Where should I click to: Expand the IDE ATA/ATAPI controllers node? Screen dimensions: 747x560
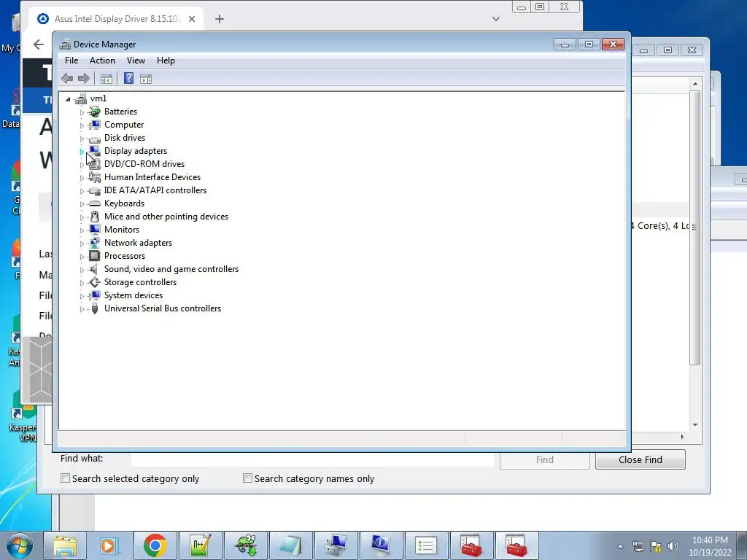(82, 191)
